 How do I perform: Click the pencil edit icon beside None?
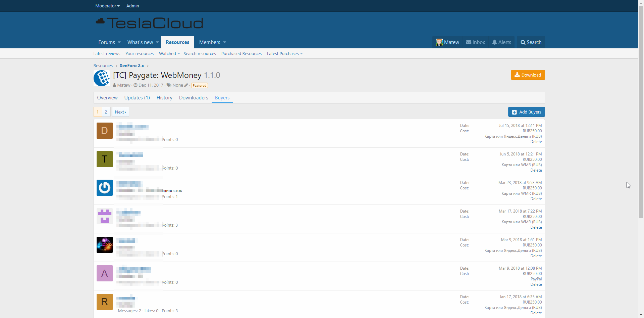pos(186,85)
